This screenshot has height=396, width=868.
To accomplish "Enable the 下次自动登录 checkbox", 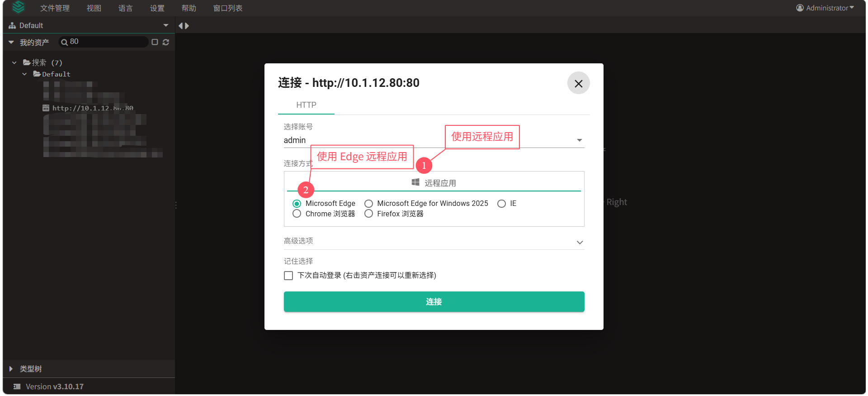I will coord(288,276).
